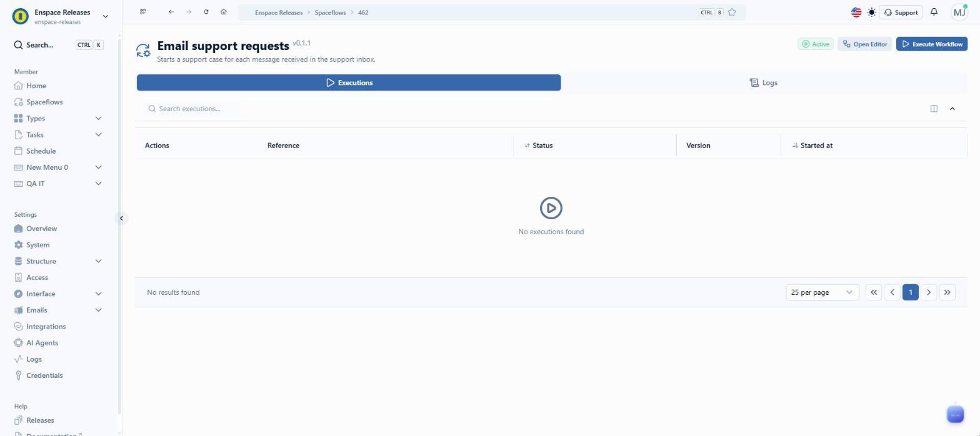Bookmark page with the star icon
980x436 pixels.
[732, 12]
